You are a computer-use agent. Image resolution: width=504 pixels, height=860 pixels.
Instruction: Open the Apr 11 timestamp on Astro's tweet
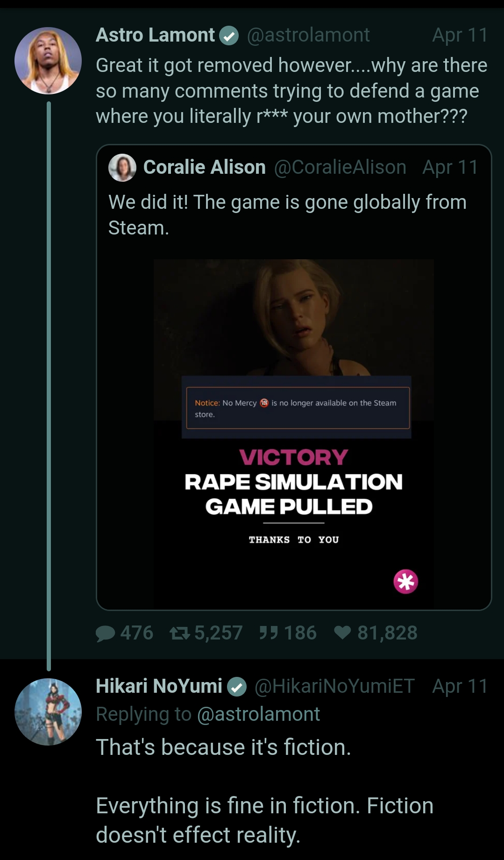click(460, 35)
